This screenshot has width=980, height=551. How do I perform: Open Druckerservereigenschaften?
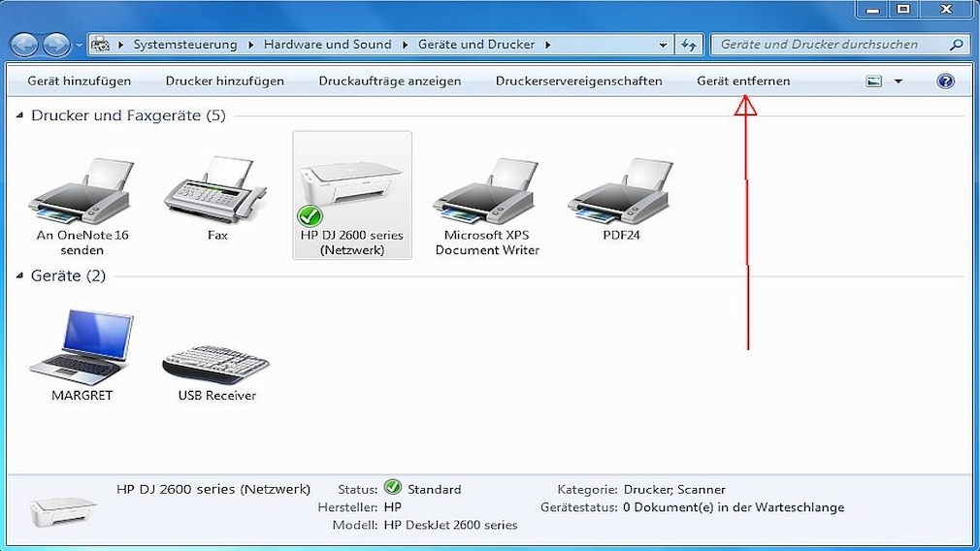[578, 81]
